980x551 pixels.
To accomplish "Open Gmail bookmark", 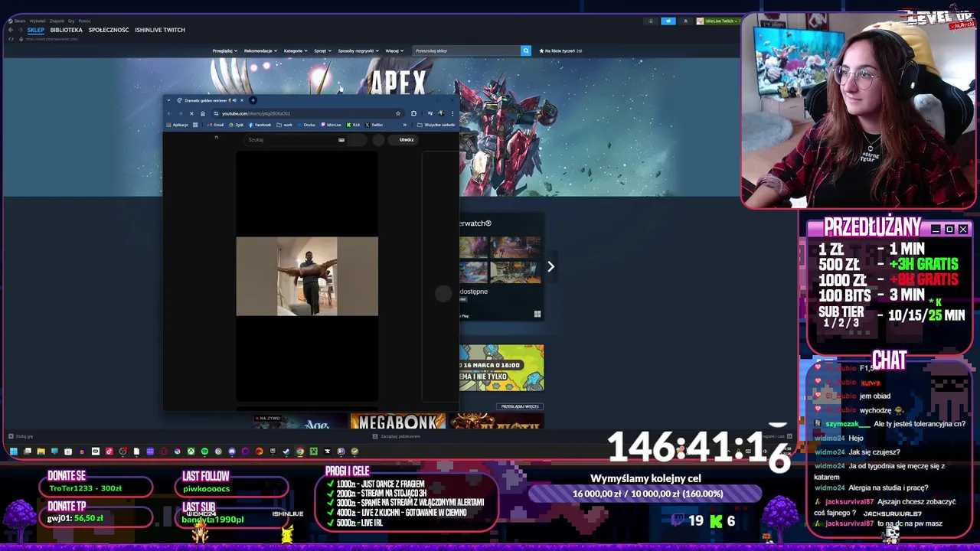I will tap(215, 125).
